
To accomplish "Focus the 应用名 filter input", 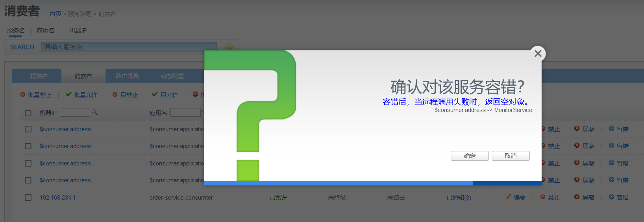I will pyautogui.click(x=185, y=112).
